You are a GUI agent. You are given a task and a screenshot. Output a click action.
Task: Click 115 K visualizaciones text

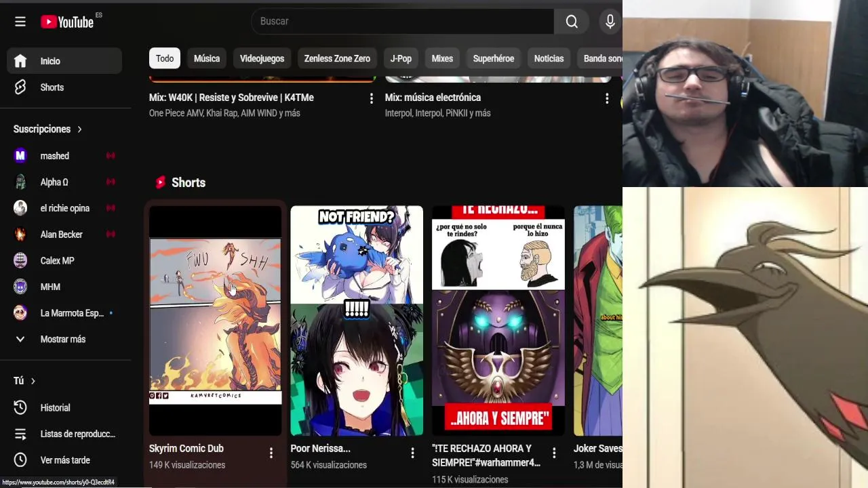pyautogui.click(x=470, y=479)
